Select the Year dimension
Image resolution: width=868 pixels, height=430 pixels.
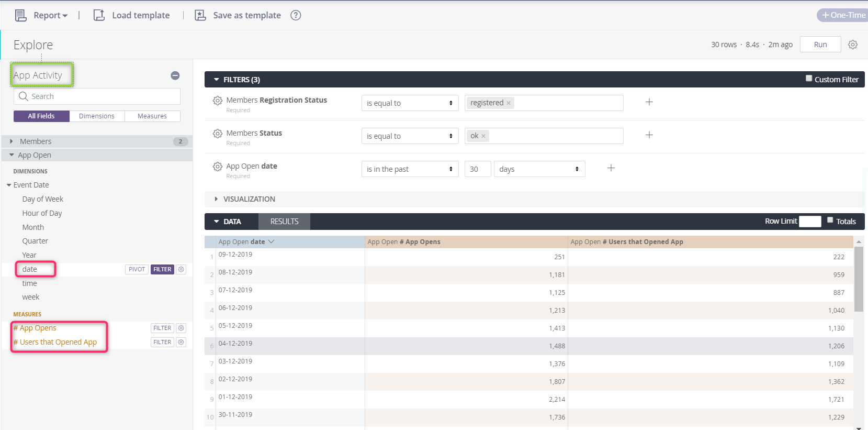click(x=29, y=255)
